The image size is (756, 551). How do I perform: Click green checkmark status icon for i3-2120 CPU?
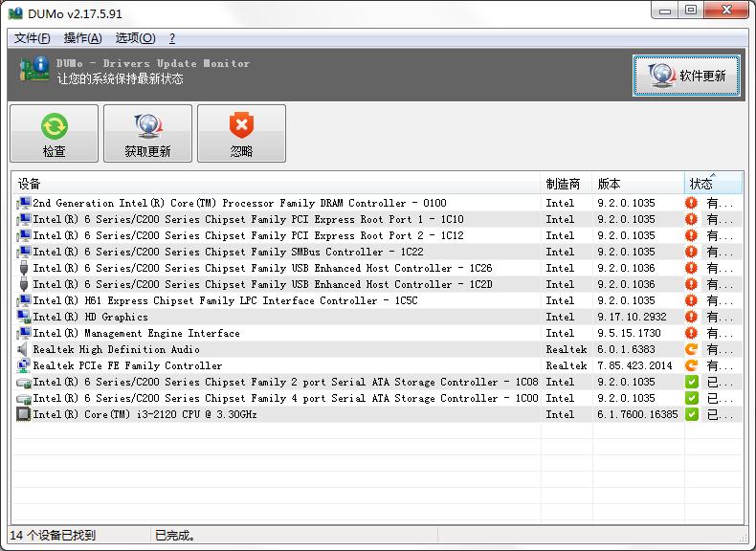click(x=691, y=414)
